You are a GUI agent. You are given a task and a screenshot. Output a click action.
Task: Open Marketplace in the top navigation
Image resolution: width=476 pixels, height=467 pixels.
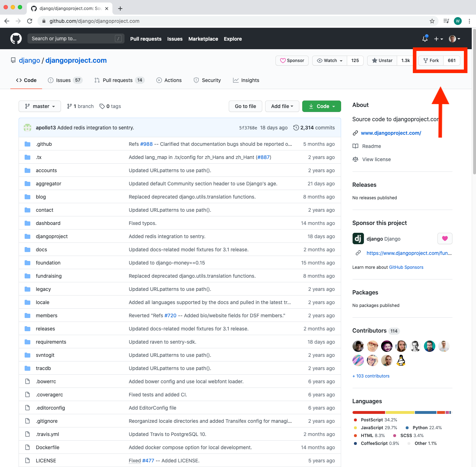point(203,39)
